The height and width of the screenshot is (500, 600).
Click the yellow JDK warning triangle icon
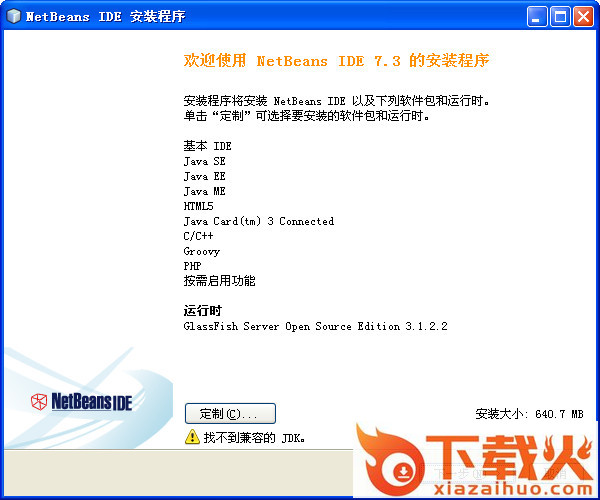coord(192,437)
